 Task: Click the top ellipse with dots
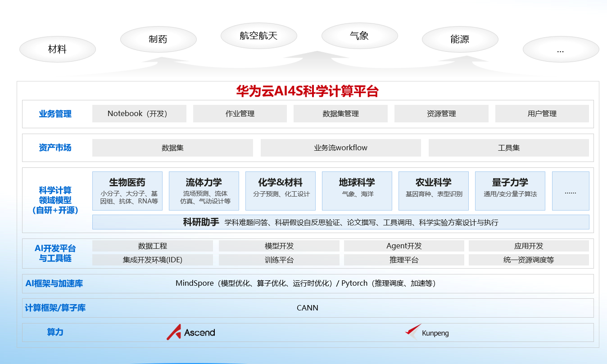[561, 49]
